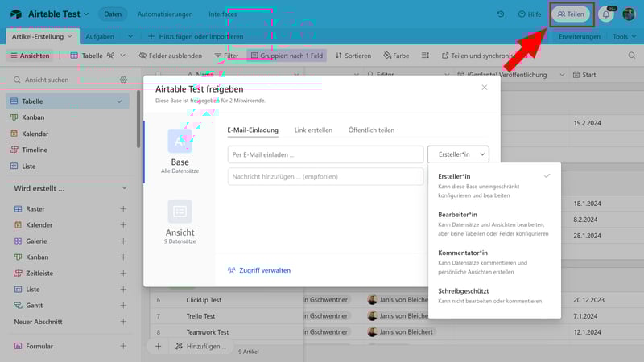Open Sortieren toolbar button
The image size is (644, 362).
pos(353,56)
